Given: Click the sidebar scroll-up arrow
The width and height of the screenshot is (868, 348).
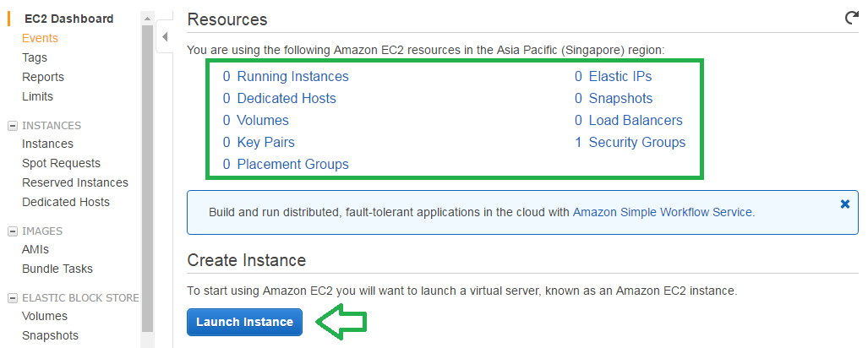Looking at the screenshot, I should (147, 19).
